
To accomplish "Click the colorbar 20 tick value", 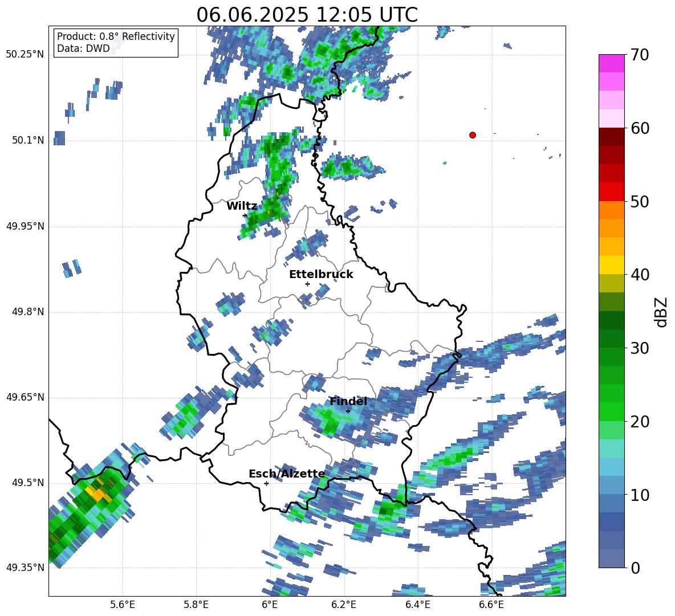I will pos(640,422).
